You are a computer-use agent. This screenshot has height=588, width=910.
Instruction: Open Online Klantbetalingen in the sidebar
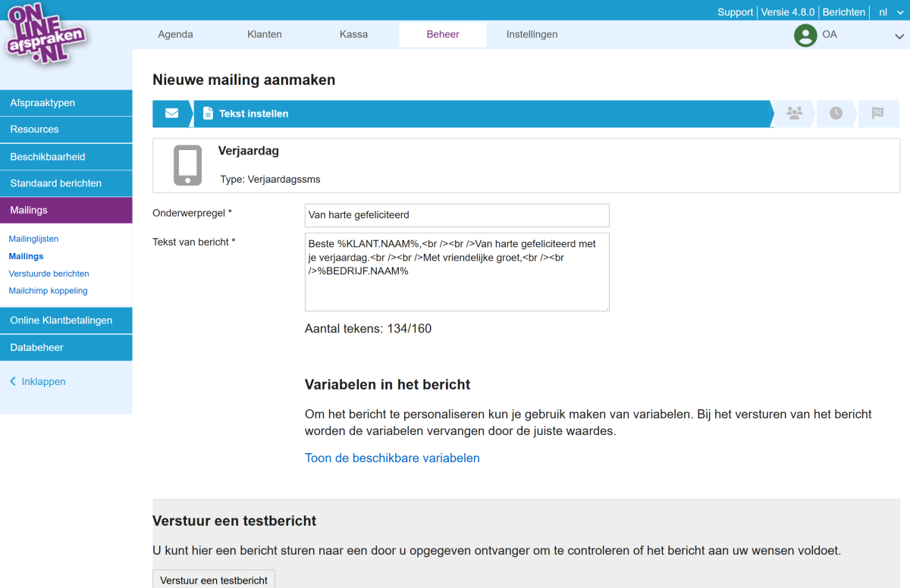click(66, 321)
